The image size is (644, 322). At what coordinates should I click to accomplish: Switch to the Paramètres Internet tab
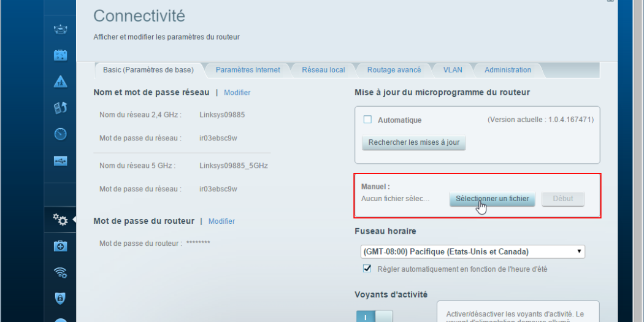[x=248, y=70]
